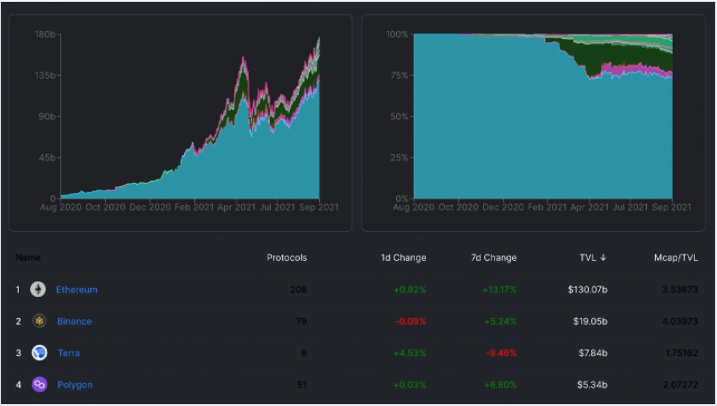
Task: Select Polygon's protocol count 51
Action: coord(302,385)
